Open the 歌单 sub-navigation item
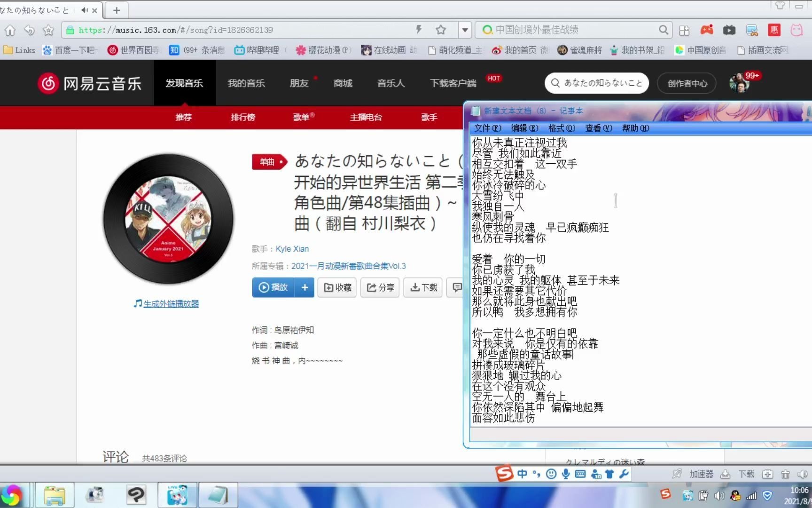This screenshot has width=812, height=508. point(301,117)
